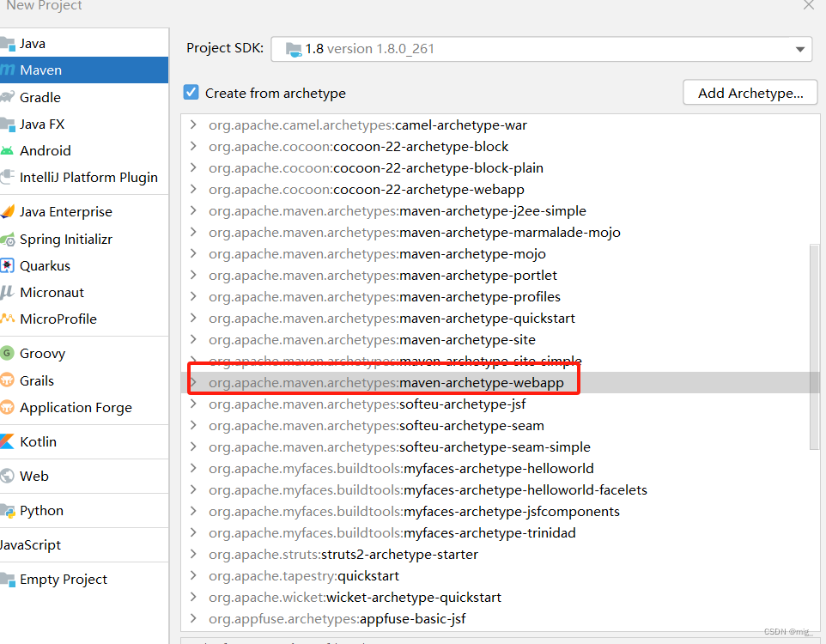The height and width of the screenshot is (644, 826).
Task: Expand maven-archetype-j2ee-simple node
Action: pyautogui.click(x=193, y=210)
